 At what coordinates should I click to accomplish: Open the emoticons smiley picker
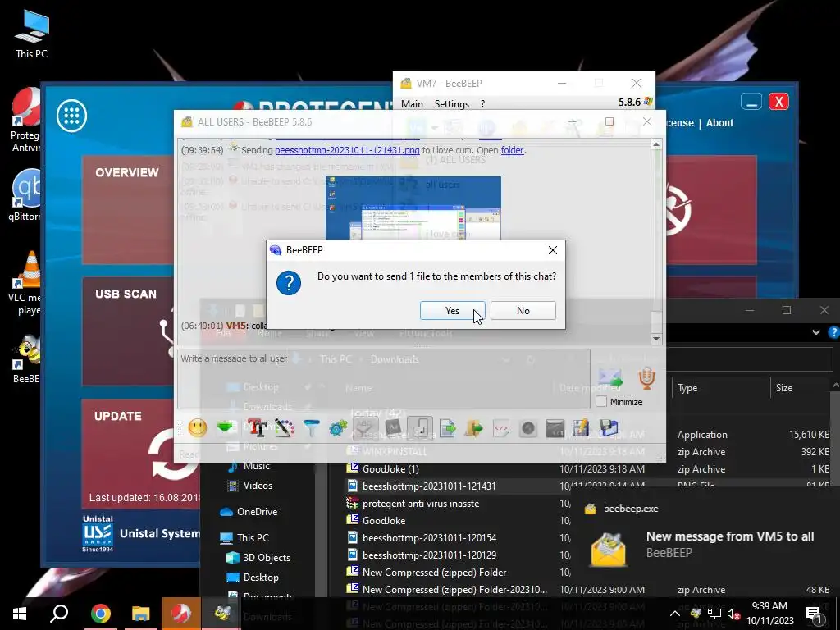pyautogui.click(x=198, y=427)
